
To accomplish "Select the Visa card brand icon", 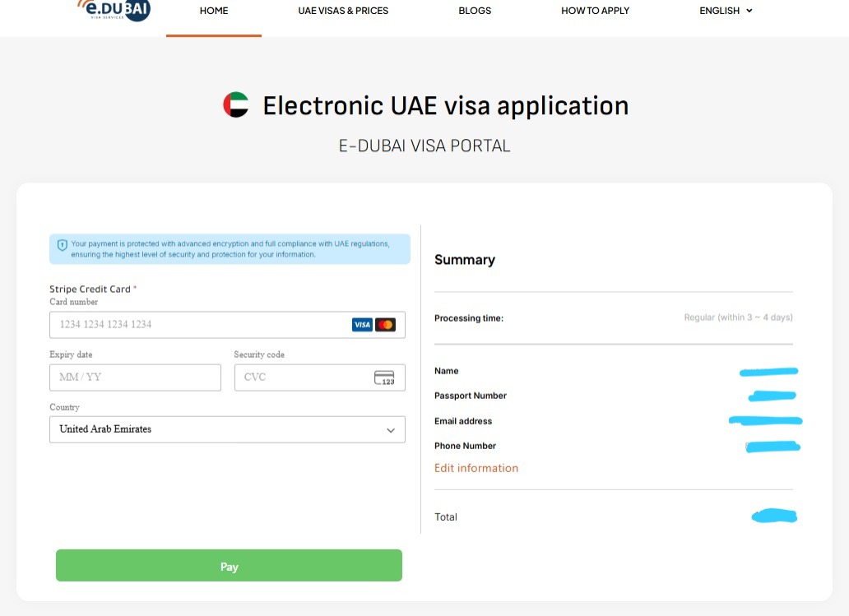I will [361, 324].
